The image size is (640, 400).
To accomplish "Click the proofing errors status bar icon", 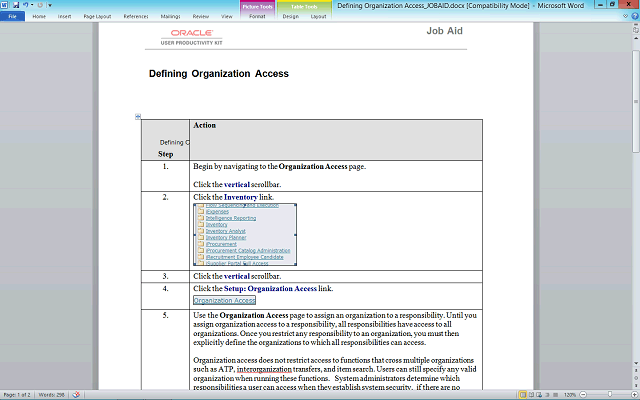I will pyautogui.click(x=76, y=395).
